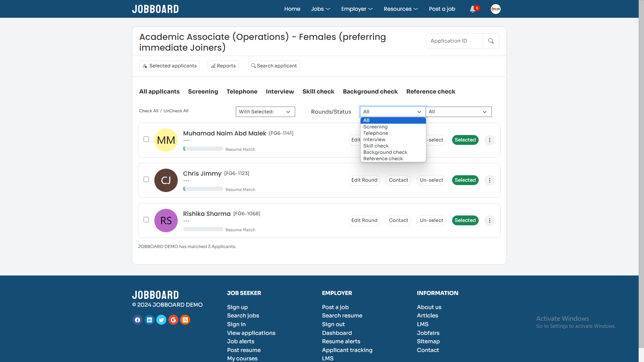Expand the Jobs menu dropdown

tap(320, 9)
